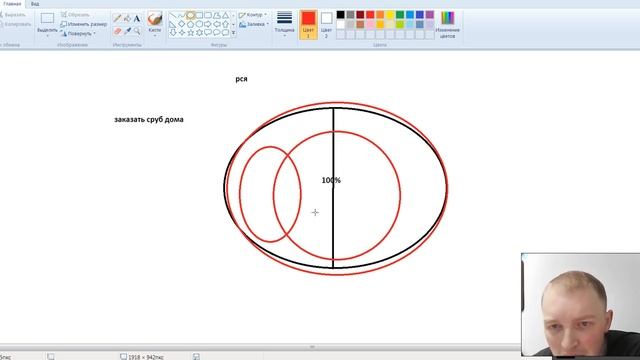
Task: Choose the straight line shape
Action: point(173,16)
